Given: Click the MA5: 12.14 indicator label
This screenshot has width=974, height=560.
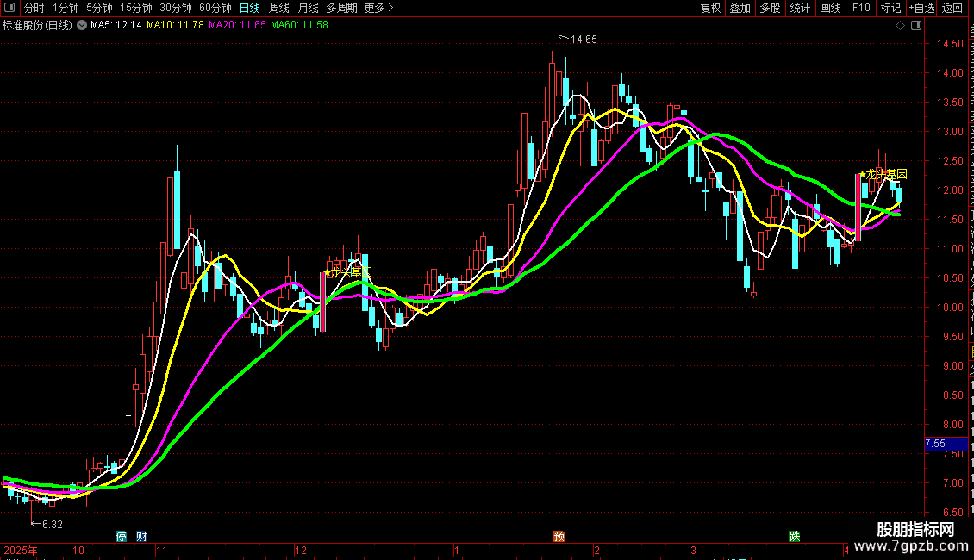Looking at the screenshot, I should (116, 25).
